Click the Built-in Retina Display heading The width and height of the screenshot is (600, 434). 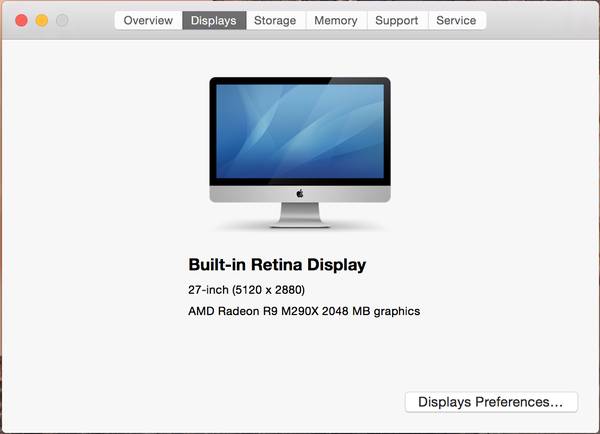(x=277, y=265)
